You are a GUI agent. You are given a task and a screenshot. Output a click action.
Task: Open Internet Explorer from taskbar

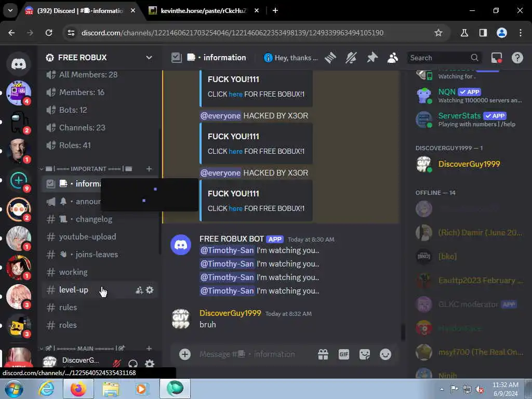46,389
